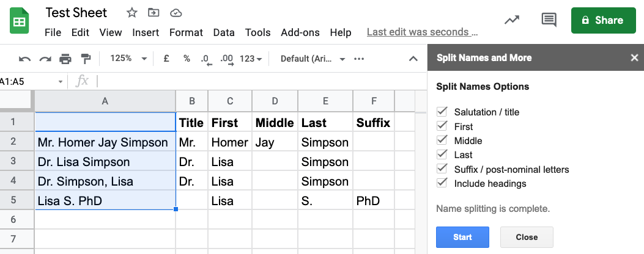Viewport: 644px width, 254px height.
Task: Select cell Mr. Homer Jay Simpson
Action: [105, 142]
